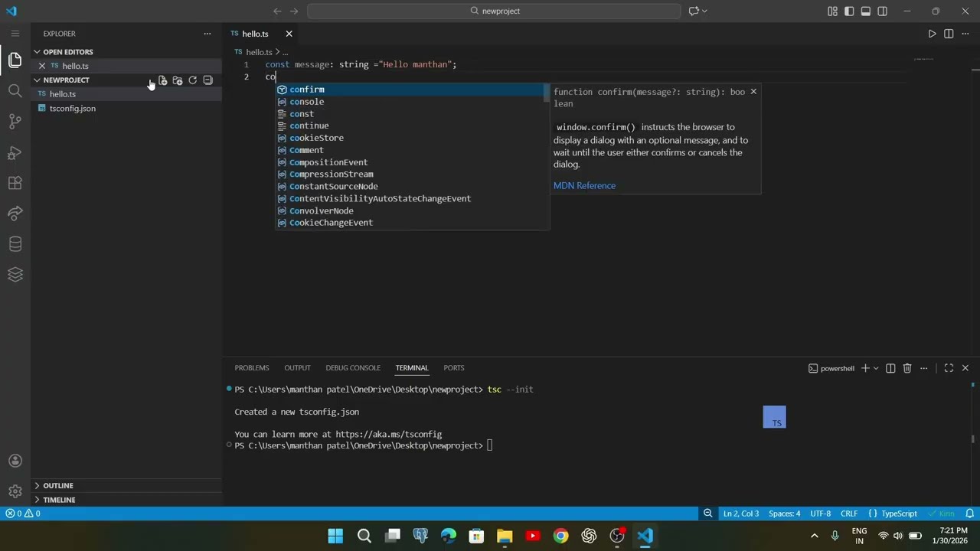Open Copilot chat icon in title bar
The image size is (980, 551).
pos(694,11)
